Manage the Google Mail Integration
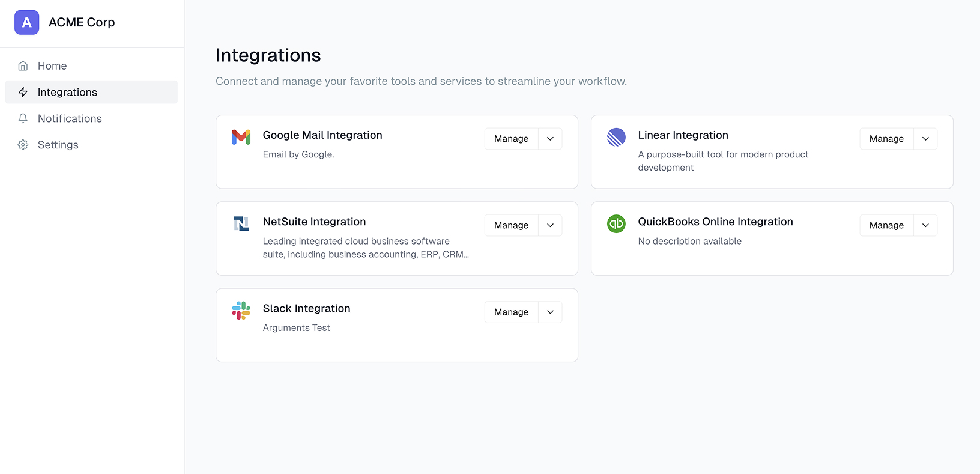This screenshot has width=980, height=474. (x=511, y=139)
